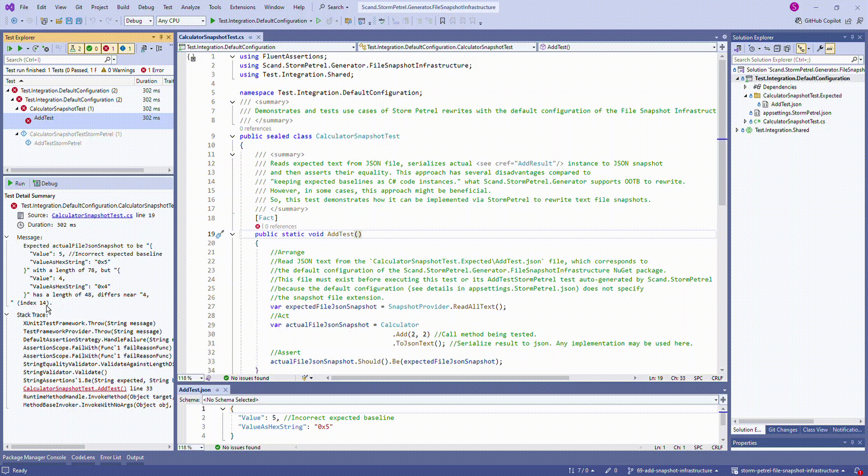Image resolution: width=868 pixels, height=476 pixels.
Task: Click the Save icon in the main toolbar
Action: pos(69,21)
